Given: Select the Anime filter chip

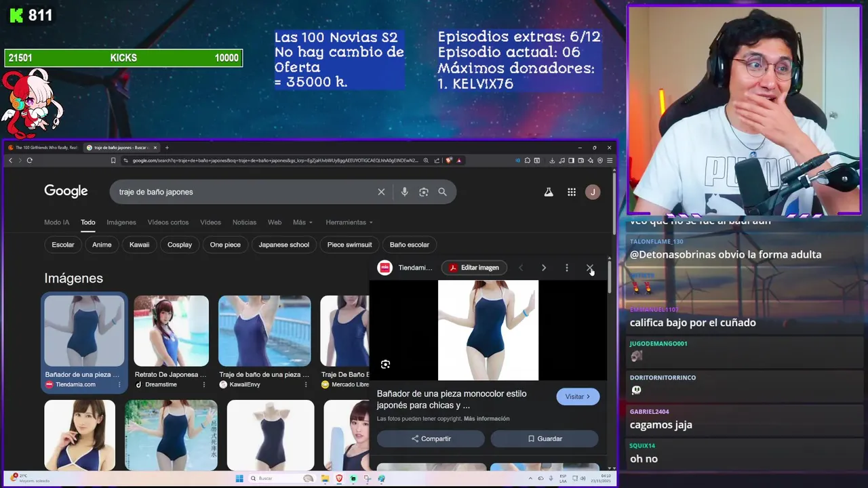Looking at the screenshot, I should [102, 245].
